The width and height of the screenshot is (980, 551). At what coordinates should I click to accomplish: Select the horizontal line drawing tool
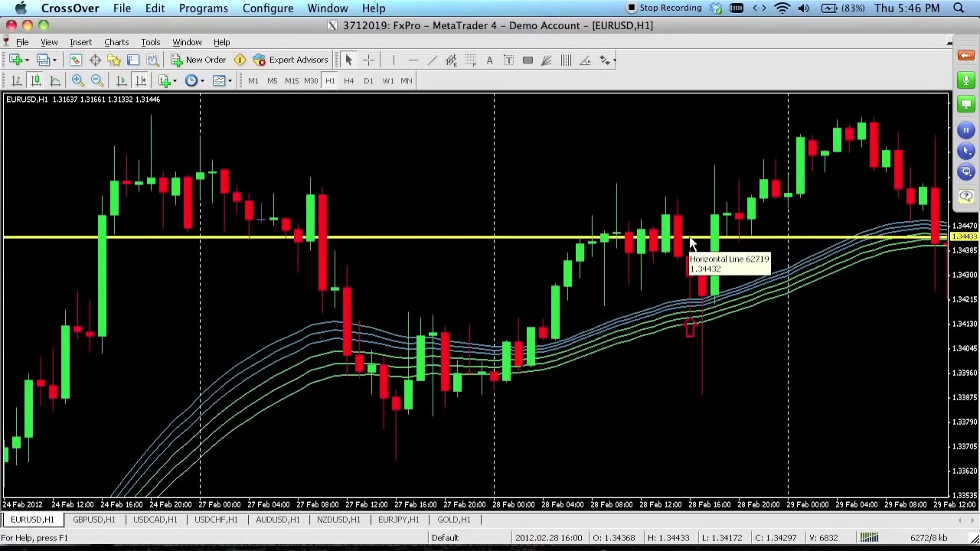tap(413, 60)
